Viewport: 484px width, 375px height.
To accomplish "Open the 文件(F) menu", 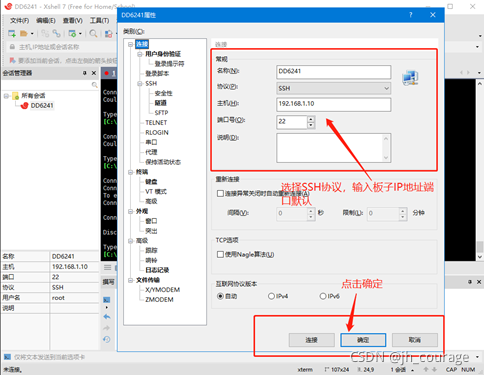I will 19,21.
